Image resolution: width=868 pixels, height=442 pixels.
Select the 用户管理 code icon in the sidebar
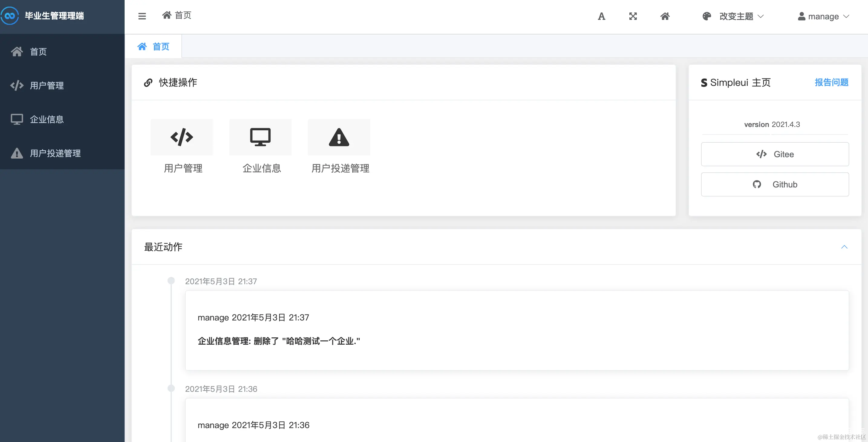coord(17,85)
